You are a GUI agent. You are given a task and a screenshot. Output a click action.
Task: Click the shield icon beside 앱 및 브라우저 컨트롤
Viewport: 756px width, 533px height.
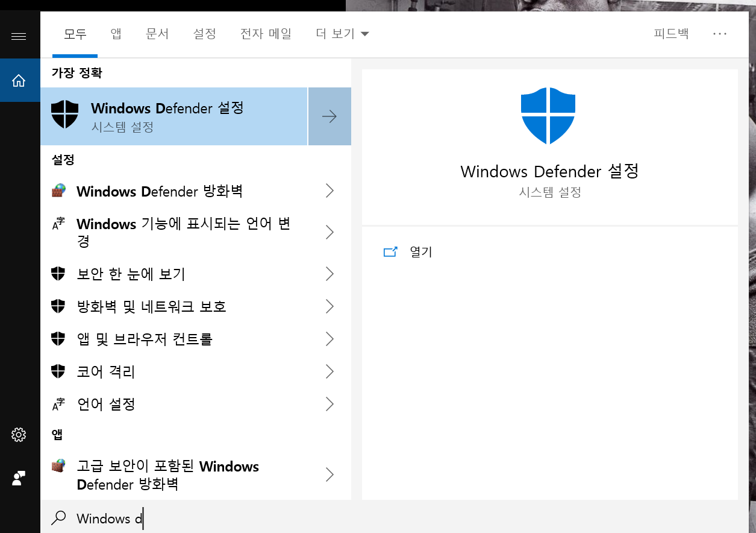[x=58, y=339]
